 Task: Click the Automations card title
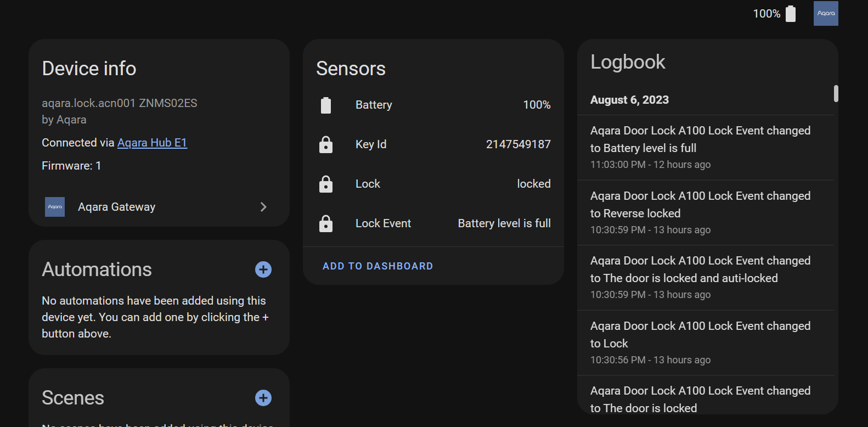(x=97, y=269)
